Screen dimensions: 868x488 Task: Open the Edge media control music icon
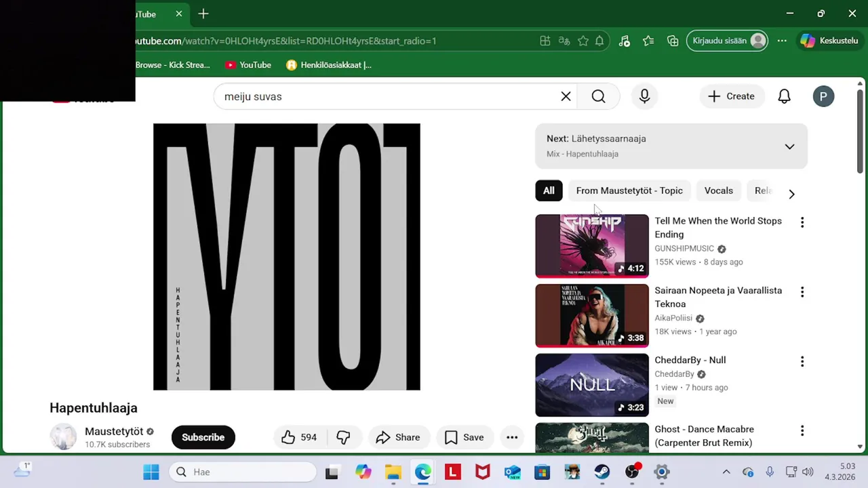point(625,41)
